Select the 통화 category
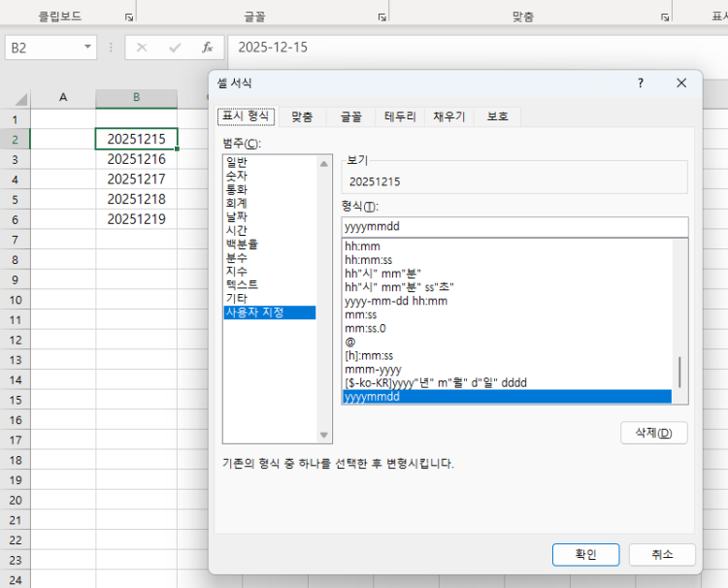The image size is (728, 588). (x=270, y=189)
